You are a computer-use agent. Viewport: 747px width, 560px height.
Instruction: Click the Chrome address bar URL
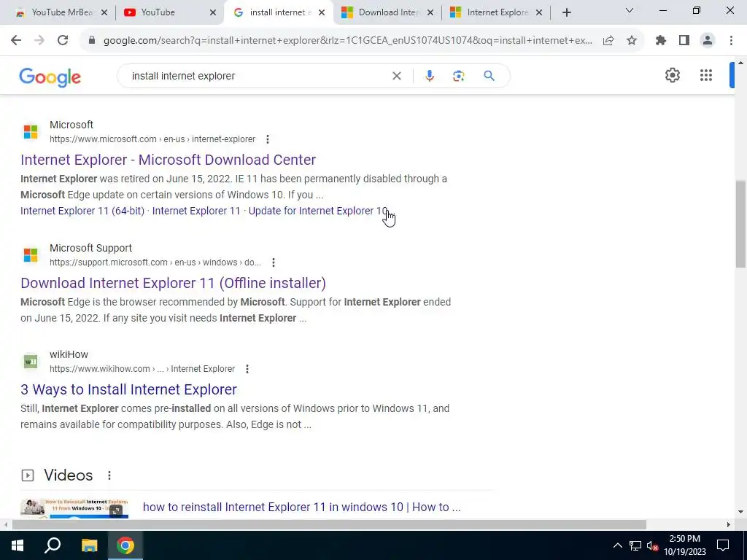pyautogui.click(x=348, y=41)
